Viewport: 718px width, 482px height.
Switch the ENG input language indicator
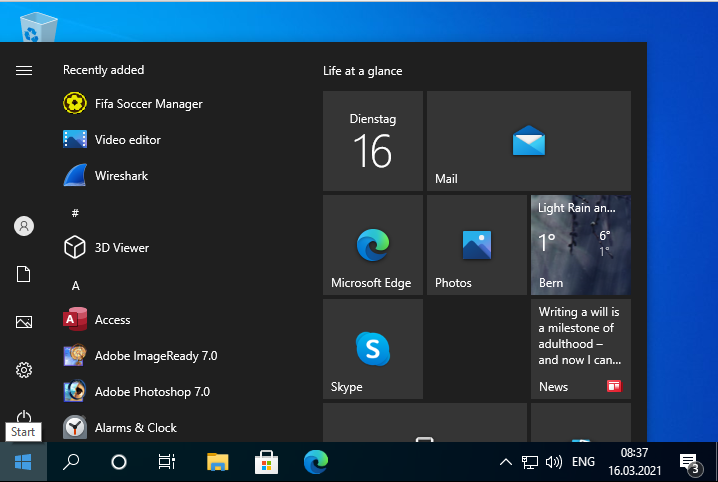pos(583,462)
